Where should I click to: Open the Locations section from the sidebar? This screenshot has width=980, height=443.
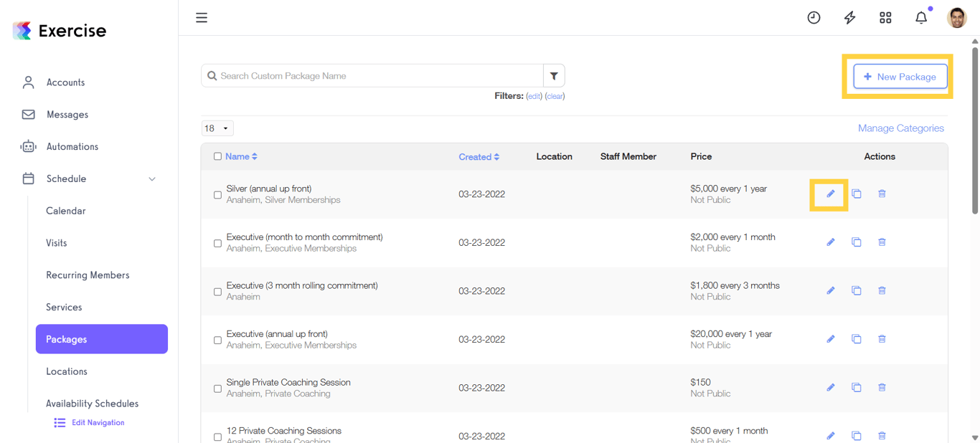pos(67,371)
